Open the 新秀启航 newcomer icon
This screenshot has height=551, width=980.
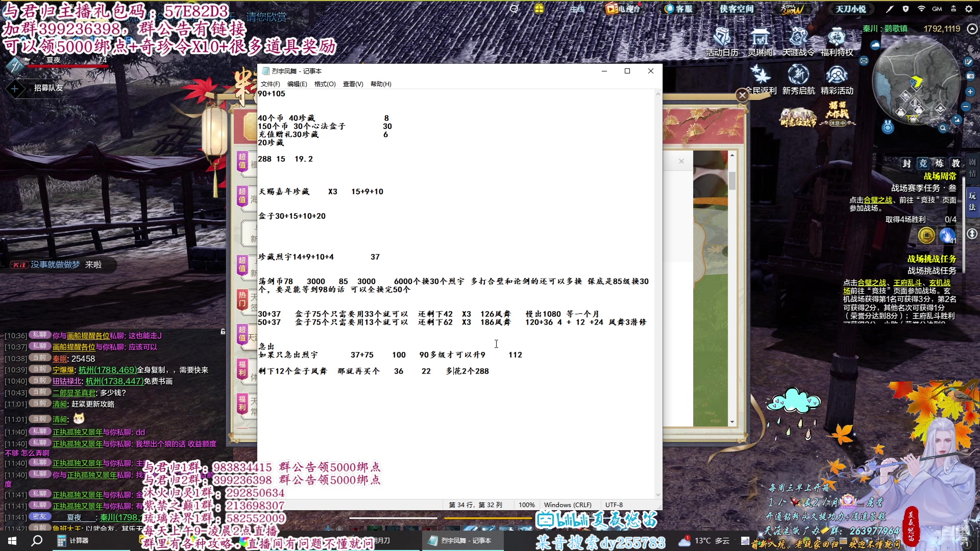[799, 80]
